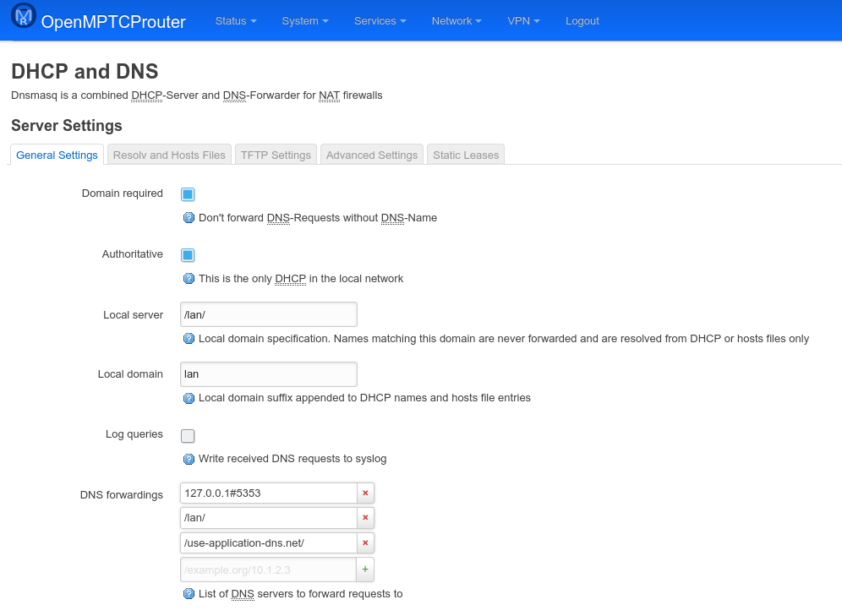The height and width of the screenshot is (616, 842).
Task: Uncheck the Domain required checkbox
Action: 187,194
